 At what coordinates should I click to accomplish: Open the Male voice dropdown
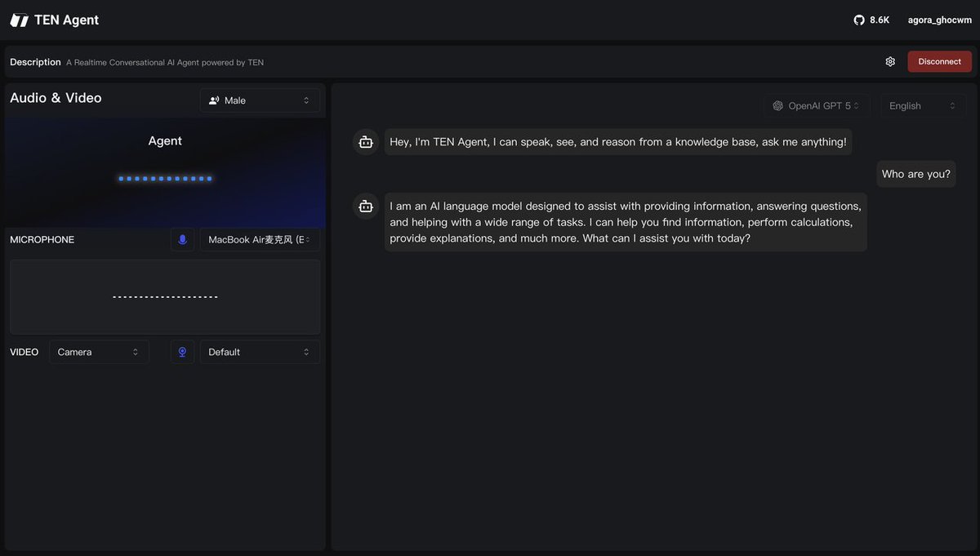(260, 99)
